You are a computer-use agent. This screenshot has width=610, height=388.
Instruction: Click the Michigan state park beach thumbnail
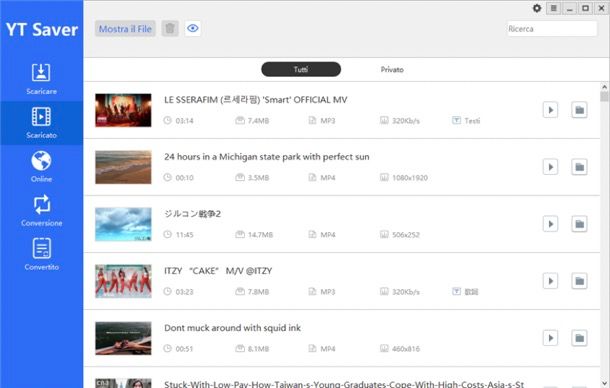pos(123,167)
